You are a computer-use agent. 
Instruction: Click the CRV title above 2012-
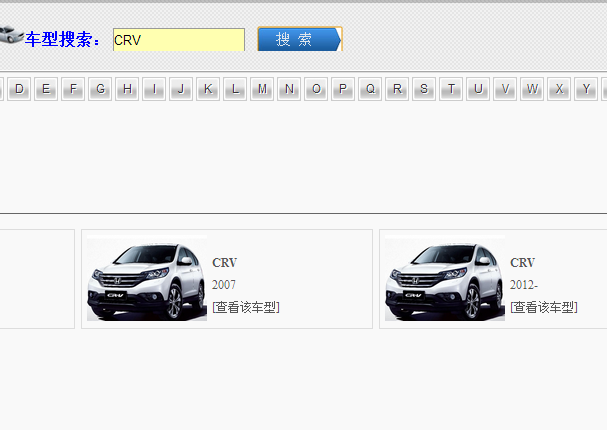click(523, 263)
